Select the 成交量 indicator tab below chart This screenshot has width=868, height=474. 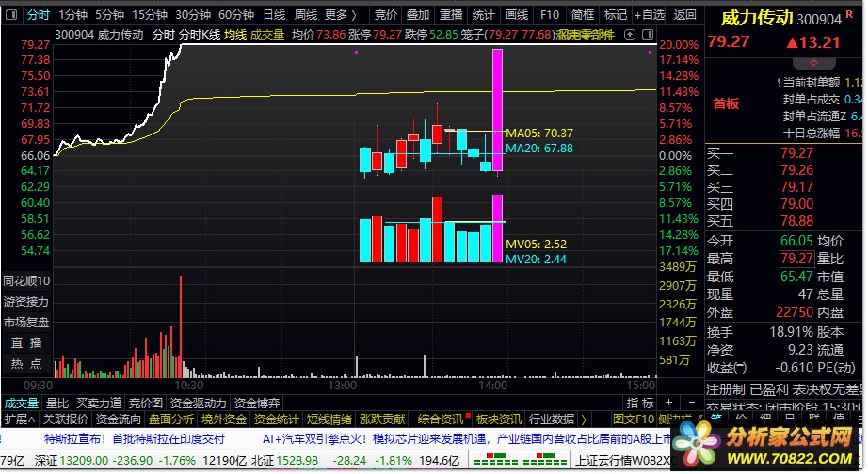tap(21, 403)
